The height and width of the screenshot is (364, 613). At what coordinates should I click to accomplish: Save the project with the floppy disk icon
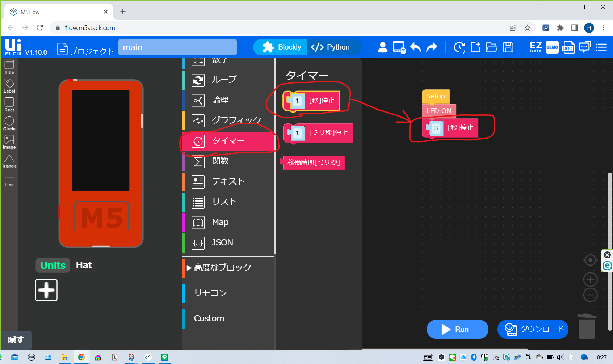[x=508, y=47]
